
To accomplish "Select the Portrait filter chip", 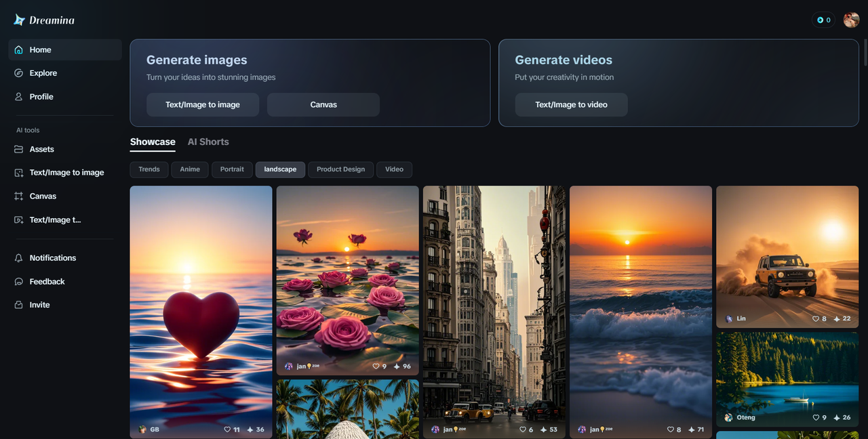I will pyautogui.click(x=232, y=169).
